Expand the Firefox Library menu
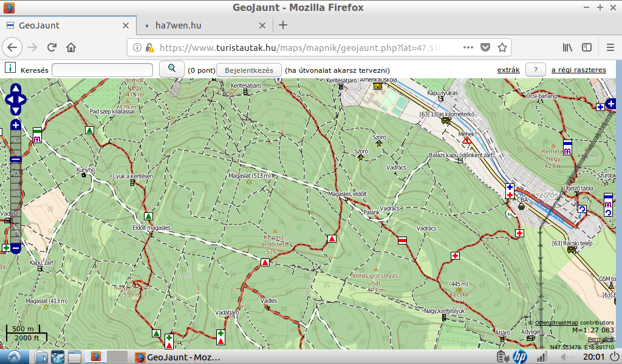622x364 pixels. [567, 47]
